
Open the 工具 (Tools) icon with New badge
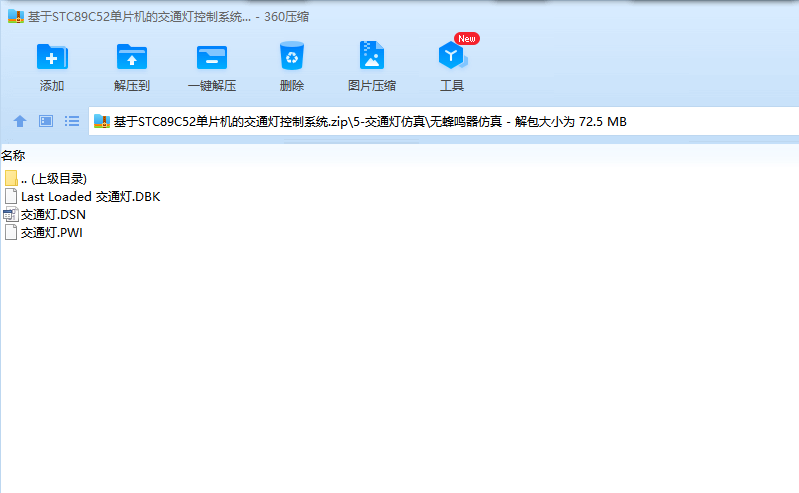tap(452, 55)
